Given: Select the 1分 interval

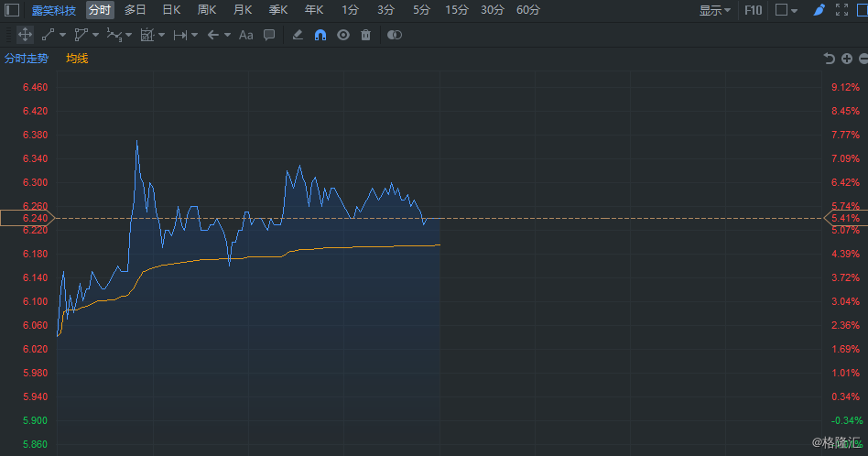Looking at the screenshot, I should 350,10.
